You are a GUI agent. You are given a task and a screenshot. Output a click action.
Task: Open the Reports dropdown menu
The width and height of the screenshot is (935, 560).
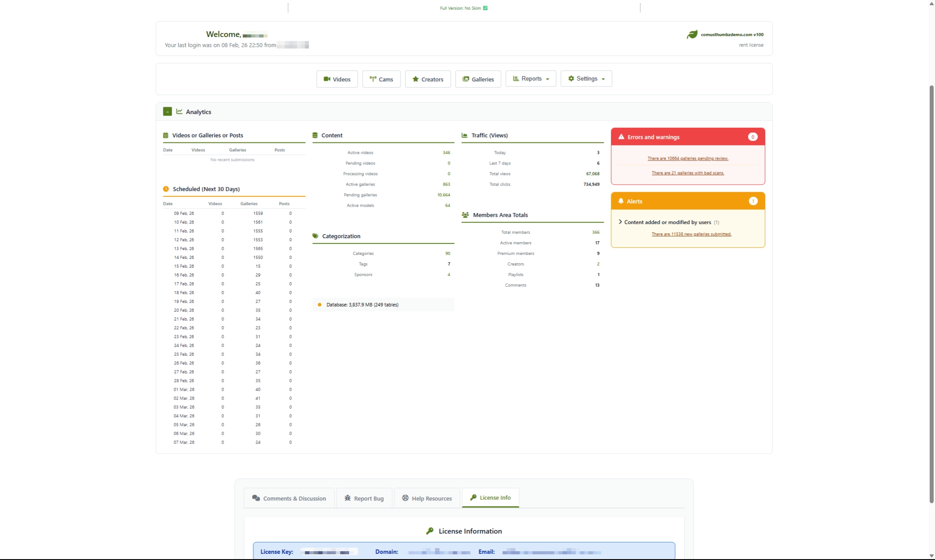(x=531, y=78)
